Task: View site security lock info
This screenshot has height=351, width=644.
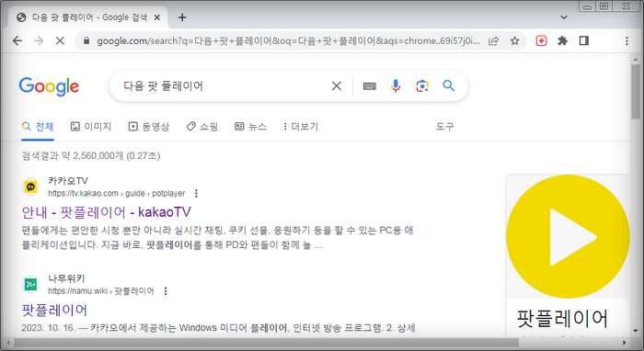Action: [86, 40]
